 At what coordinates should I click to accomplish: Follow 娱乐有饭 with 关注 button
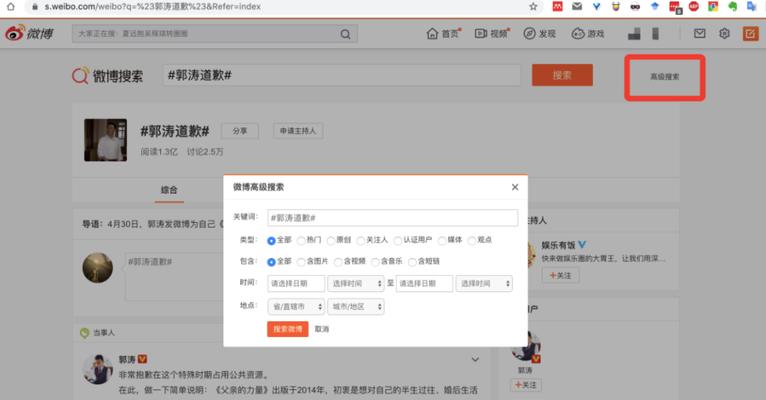click(x=560, y=275)
